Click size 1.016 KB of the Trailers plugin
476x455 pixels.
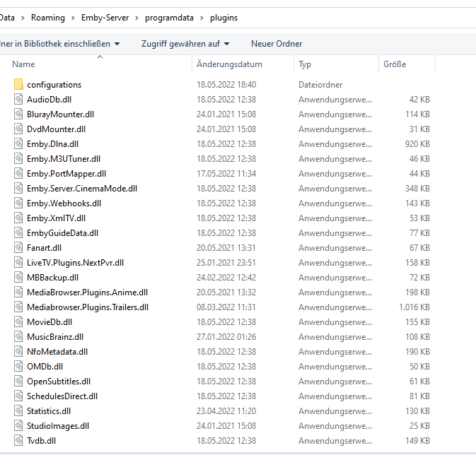[x=414, y=307]
